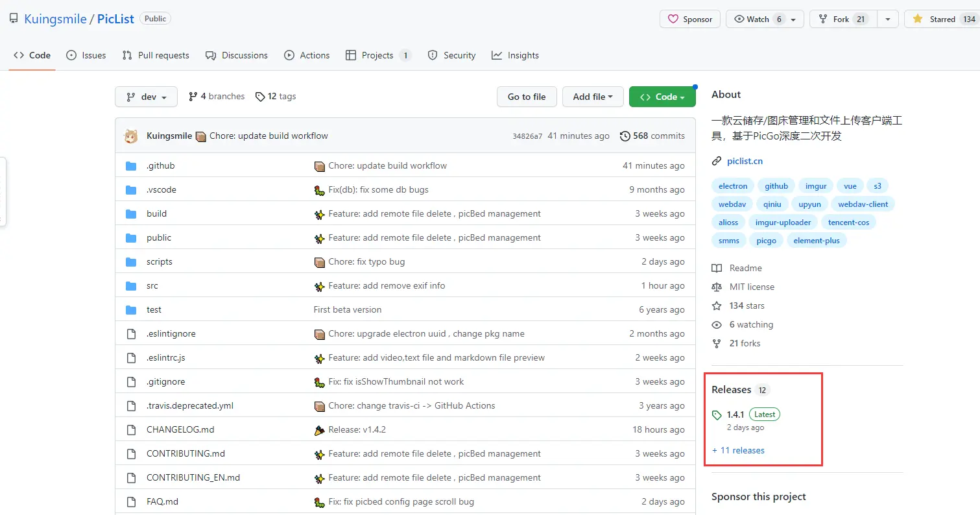Select the vue topic tag
The height and width of the screenshot is (515, 980).
pos(850,186)
